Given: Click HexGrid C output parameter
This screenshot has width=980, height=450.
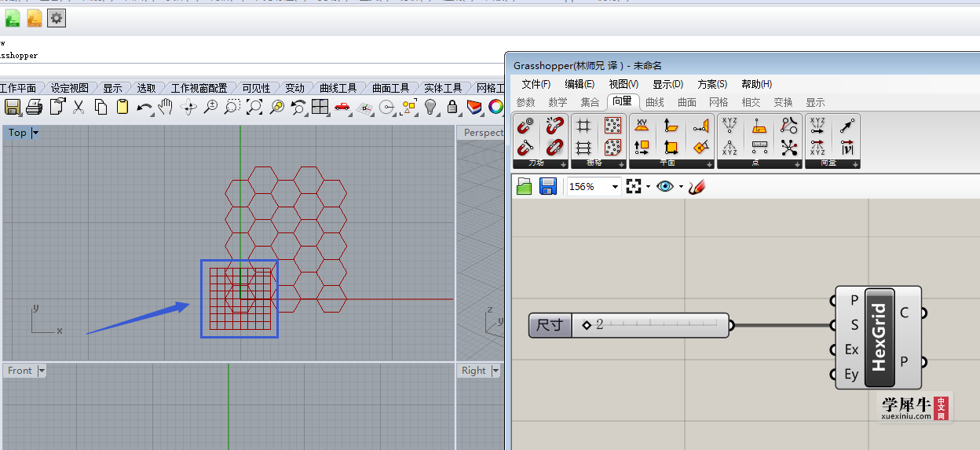Looking at the screenshot, I should click(904, 313).
